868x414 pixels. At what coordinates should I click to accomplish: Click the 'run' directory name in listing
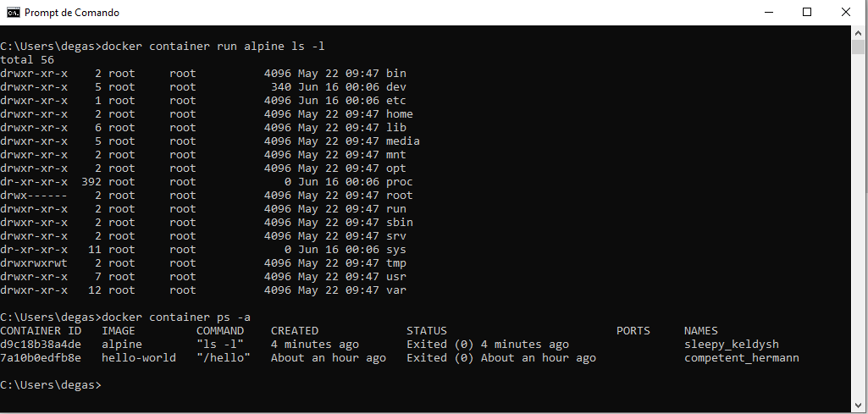(x=396, y=208)
